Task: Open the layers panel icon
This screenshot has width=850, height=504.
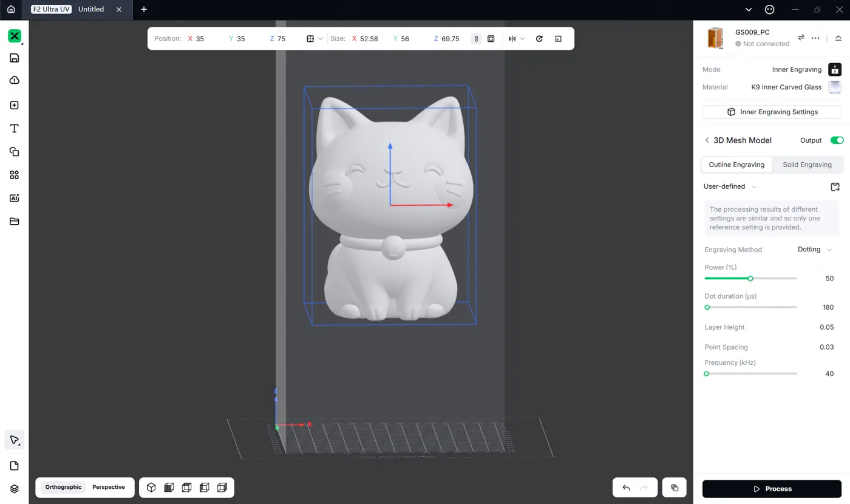Action: click(15, 489)
